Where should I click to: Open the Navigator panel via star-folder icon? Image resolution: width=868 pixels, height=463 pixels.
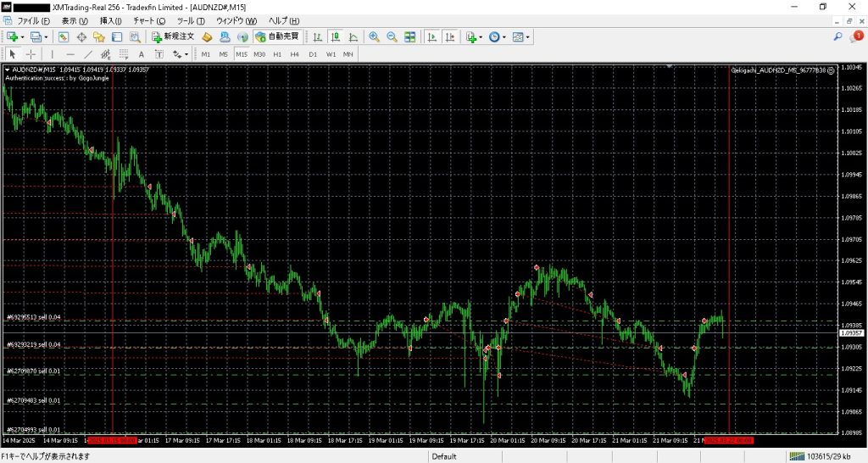(99, 37)
